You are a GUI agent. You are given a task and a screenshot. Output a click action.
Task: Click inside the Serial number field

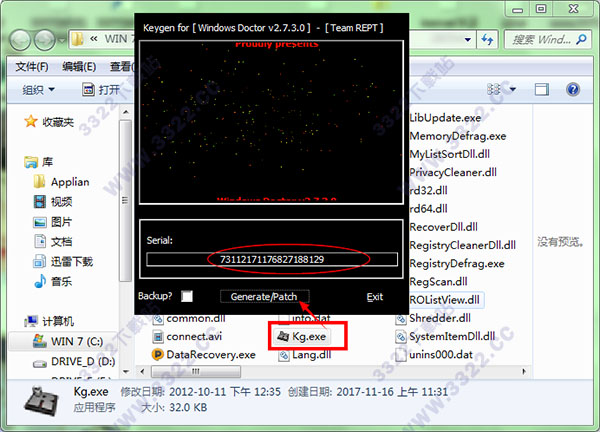[272, 259]
